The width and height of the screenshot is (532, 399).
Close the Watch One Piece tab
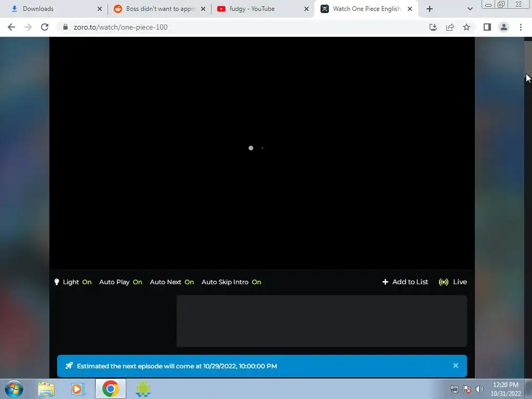(410, 9)
